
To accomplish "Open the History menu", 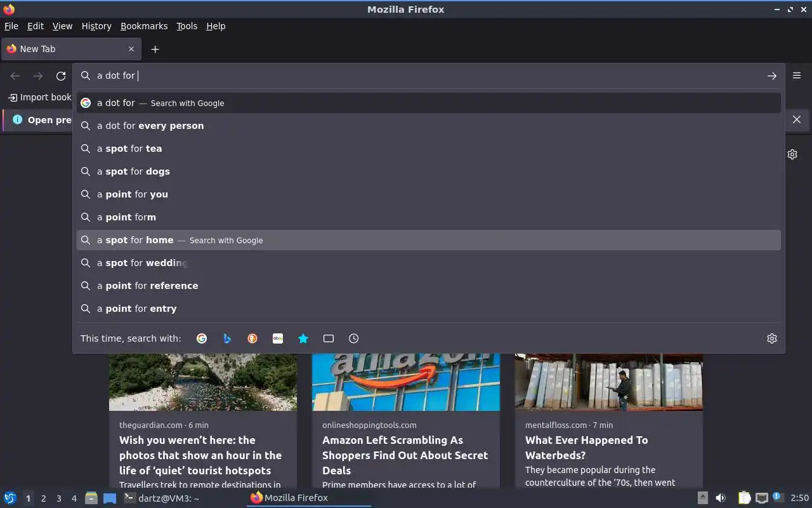I will (96, 26).
